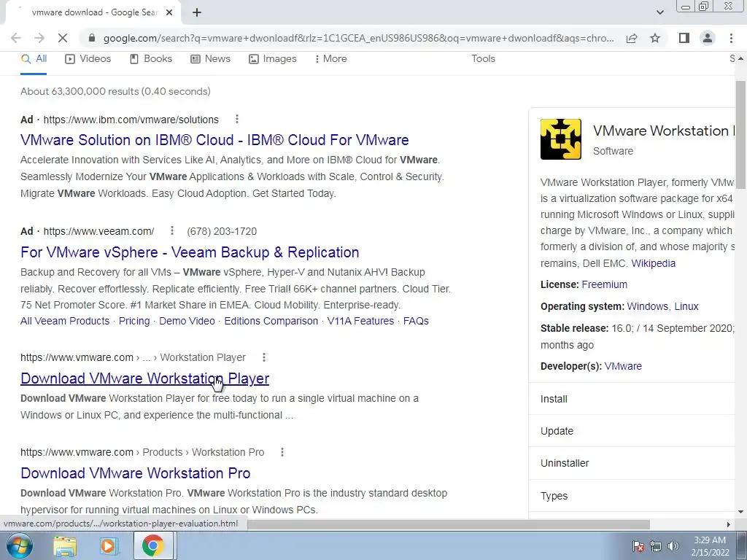Open the volume speaker tray icon
Screen dimensions: 747x560
click(673, 546)
